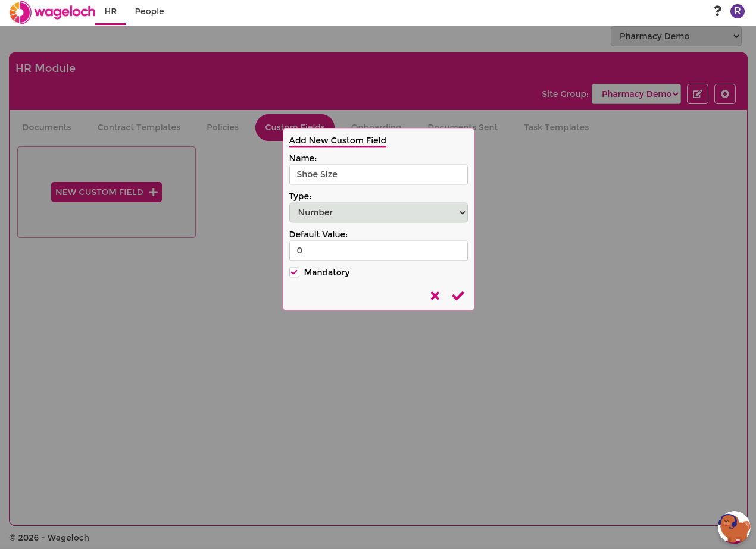Toggle the Mandatory checkbox
The height and width of the screenshot is (549, 756).
[294, 272]
